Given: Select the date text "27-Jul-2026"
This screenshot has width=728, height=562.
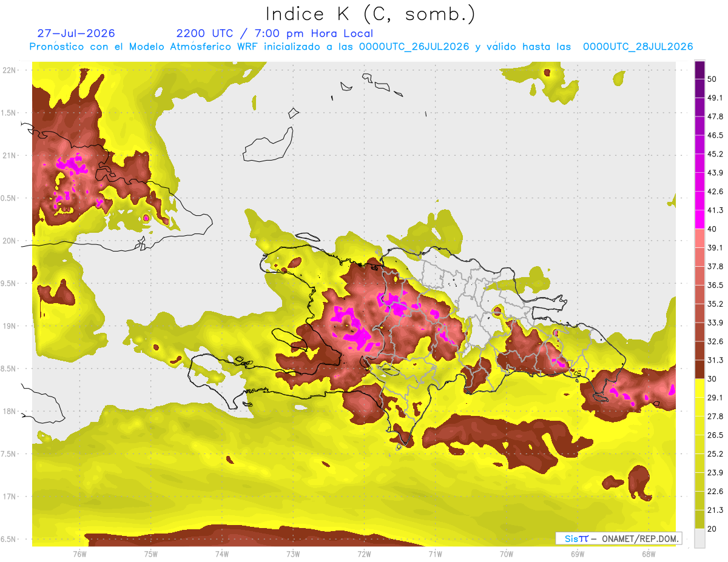Looking at the screenshot, I should pos(76,33).
